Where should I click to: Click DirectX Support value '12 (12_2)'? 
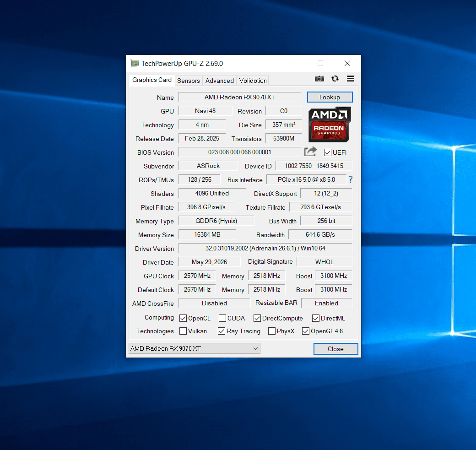[326, 194]
